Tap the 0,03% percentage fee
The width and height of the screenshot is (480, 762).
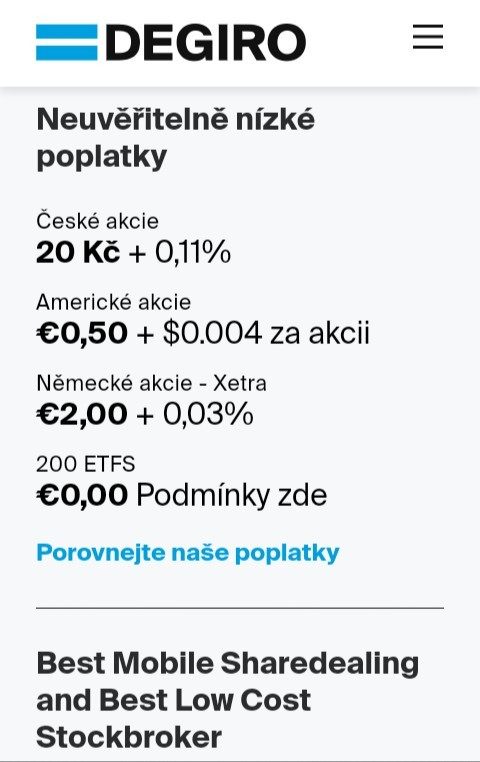(208, 415)
